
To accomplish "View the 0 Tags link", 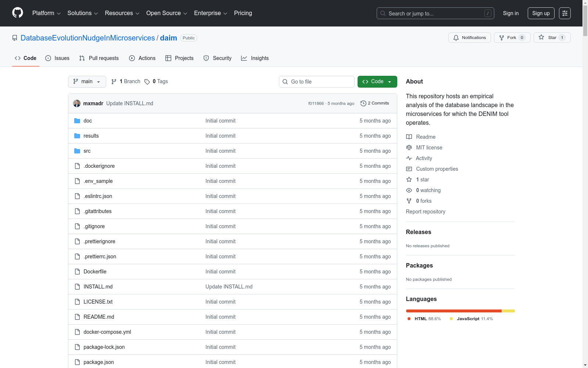I will point(156,81).
